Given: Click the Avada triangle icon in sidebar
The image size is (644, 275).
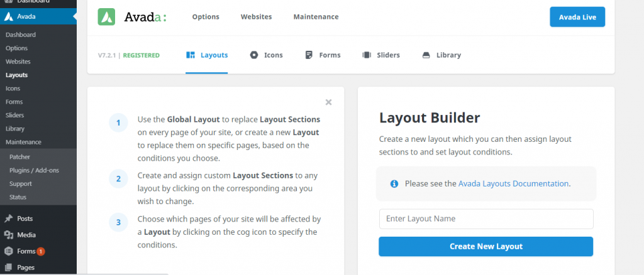Looking at the screenshot, I should pyautogui.click(x=9, y=16).
